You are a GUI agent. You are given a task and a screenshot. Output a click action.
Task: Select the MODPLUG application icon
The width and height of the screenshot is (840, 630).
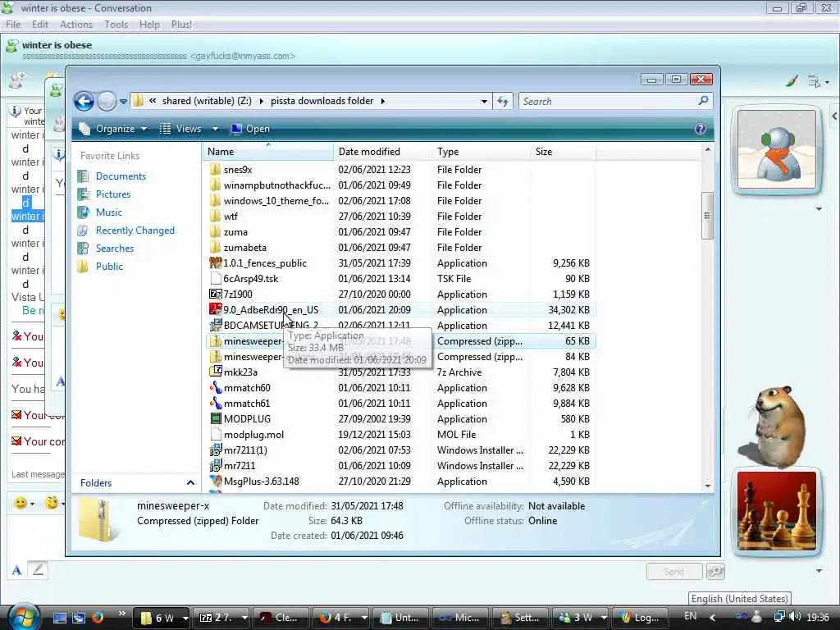pyautogui.click(x=216, y=419)
